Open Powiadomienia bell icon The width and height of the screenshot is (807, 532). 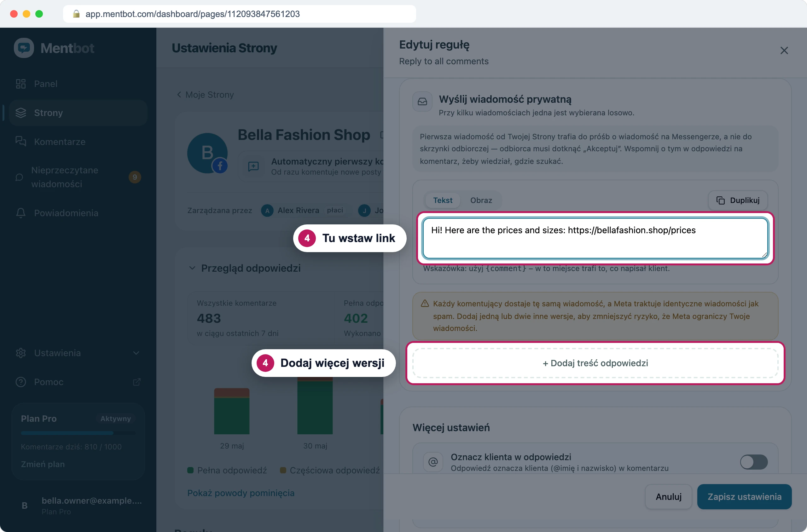21,213
